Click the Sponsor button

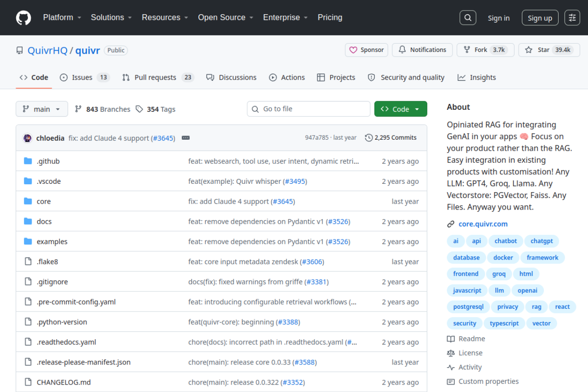point(367,50)
